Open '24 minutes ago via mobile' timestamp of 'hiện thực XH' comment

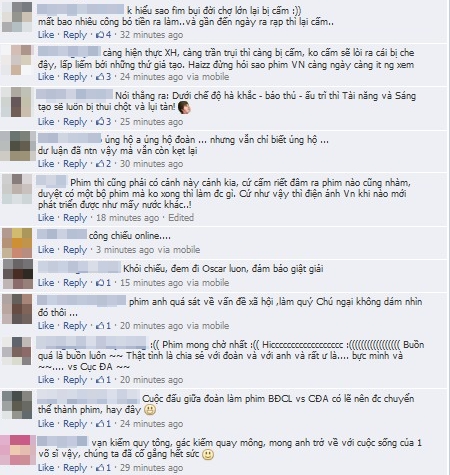[x=174, y=77]
